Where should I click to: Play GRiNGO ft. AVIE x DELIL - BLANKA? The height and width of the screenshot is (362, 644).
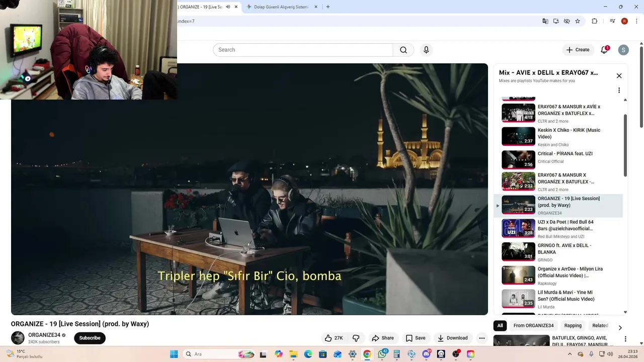click(x=558, y=252)
